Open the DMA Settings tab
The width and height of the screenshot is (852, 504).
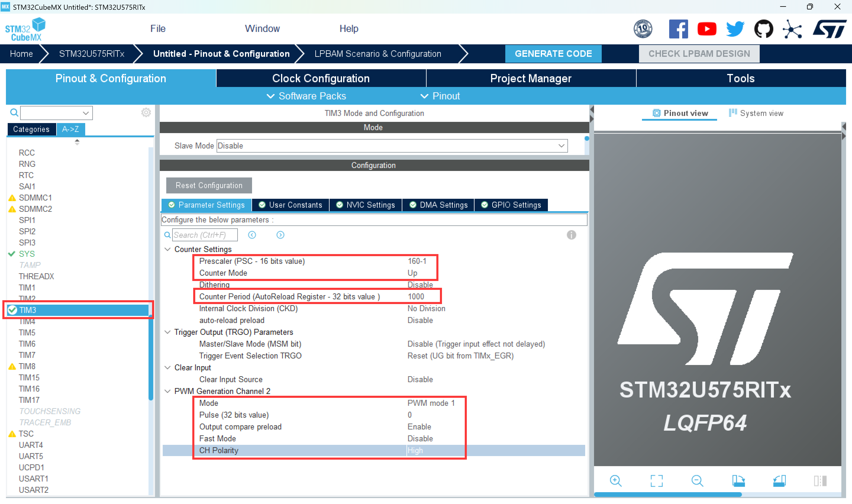[x=438, y=205]
